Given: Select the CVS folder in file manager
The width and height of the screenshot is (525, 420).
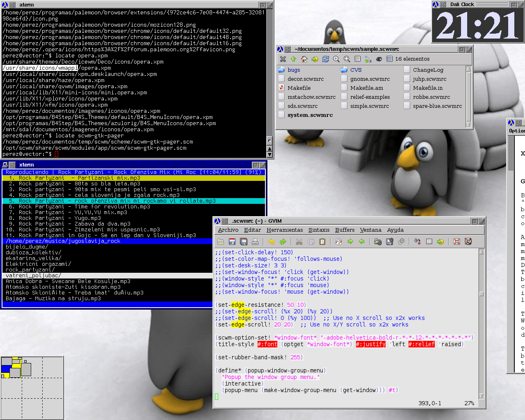Looking at the screenshot, I should (351, 70).
